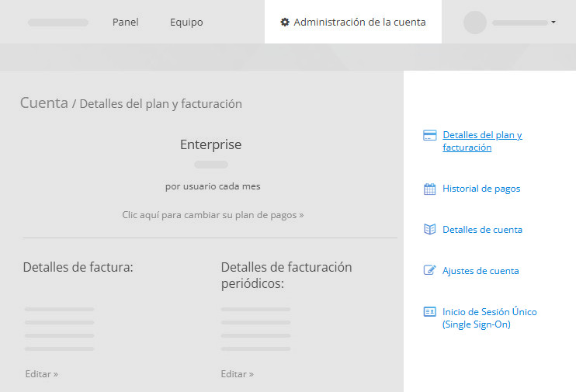Click the gear icon in Administración de la cuenta
This screenshot has width=576, height=392.
pyautogui.click(x=285, y=22)
